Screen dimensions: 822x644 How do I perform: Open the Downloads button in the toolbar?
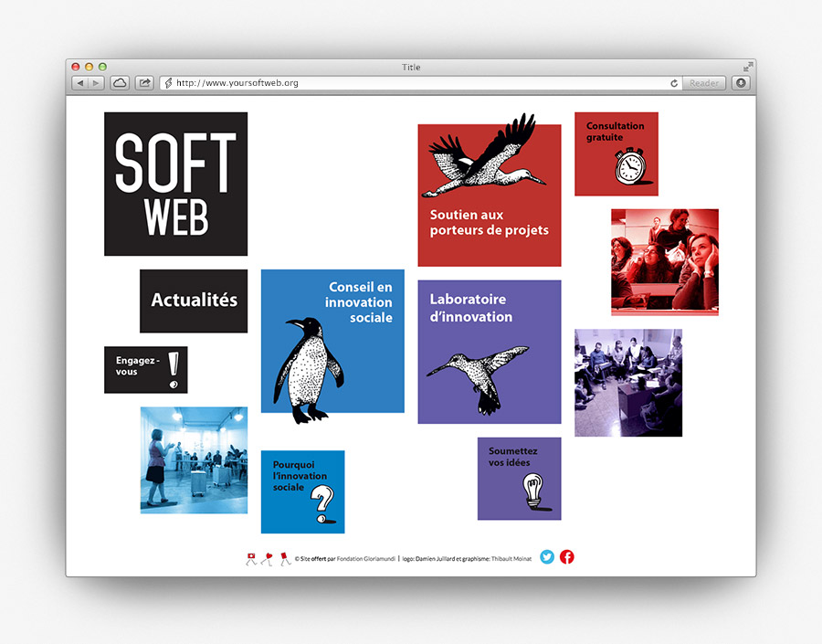pos(741,83)
